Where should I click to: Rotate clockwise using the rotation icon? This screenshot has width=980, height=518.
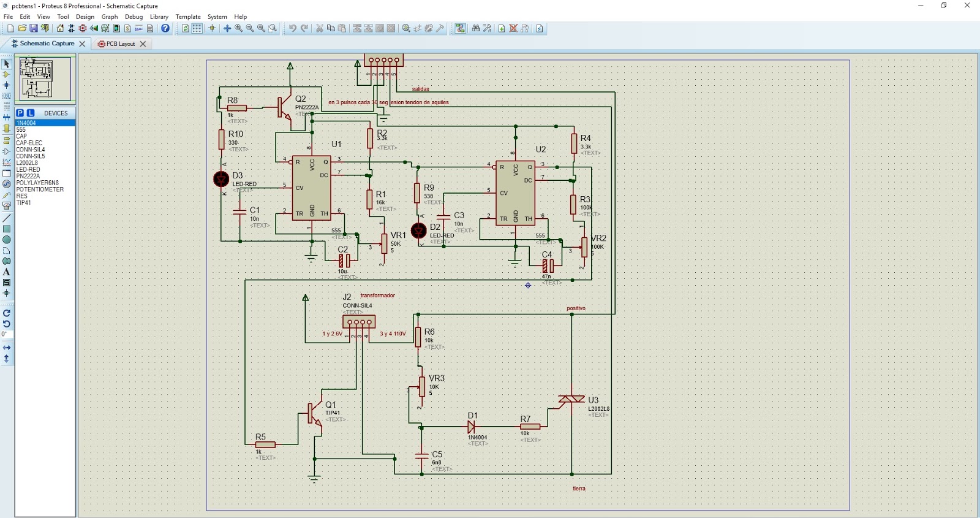click(7, 313)
